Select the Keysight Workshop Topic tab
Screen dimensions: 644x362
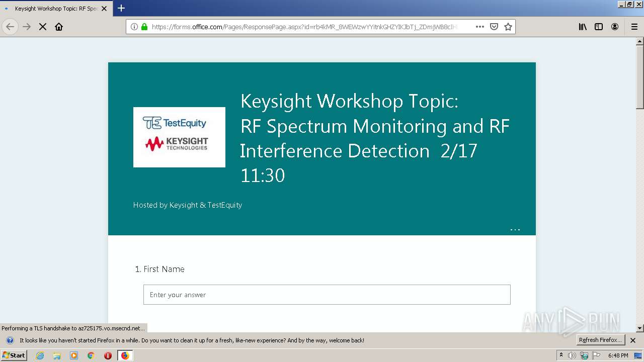(56, 9)
